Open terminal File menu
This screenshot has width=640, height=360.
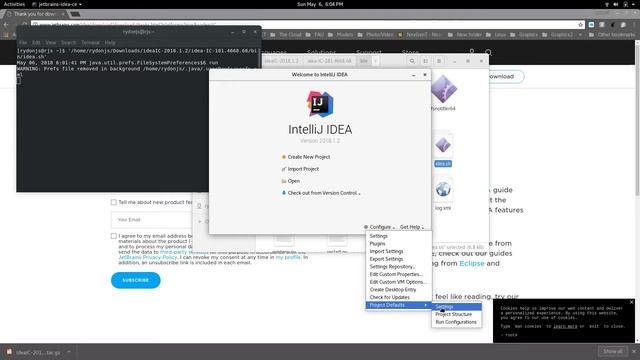(23, 42)
